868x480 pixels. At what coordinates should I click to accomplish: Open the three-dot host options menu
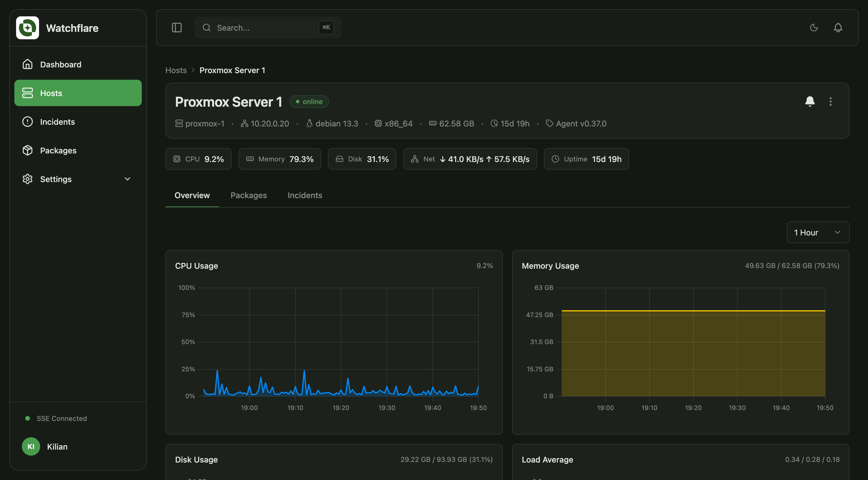tap(831, 101)
